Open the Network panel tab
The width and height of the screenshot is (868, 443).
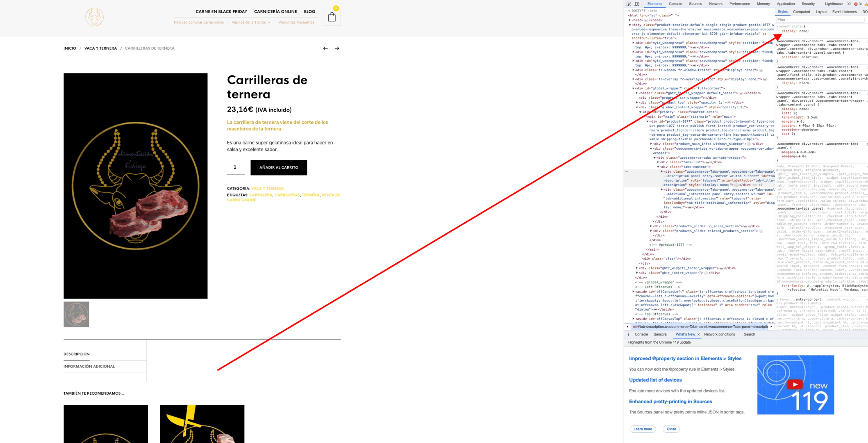(x=716, y=4)
